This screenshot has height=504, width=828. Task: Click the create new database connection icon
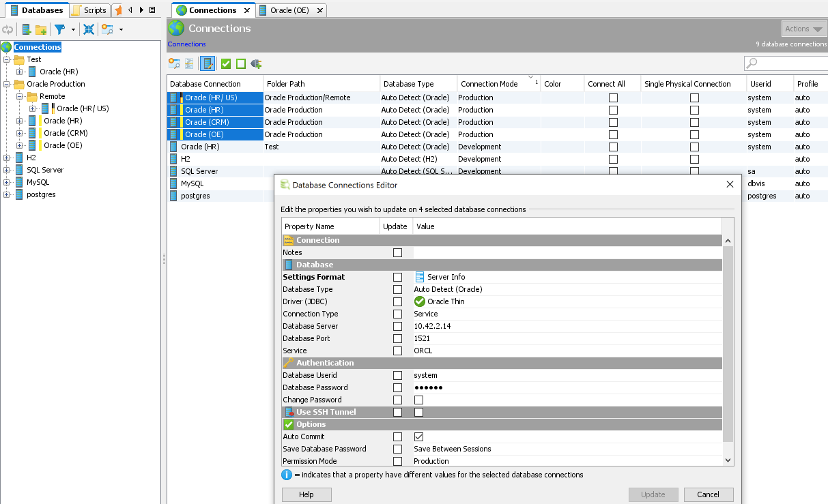point(26,29)
